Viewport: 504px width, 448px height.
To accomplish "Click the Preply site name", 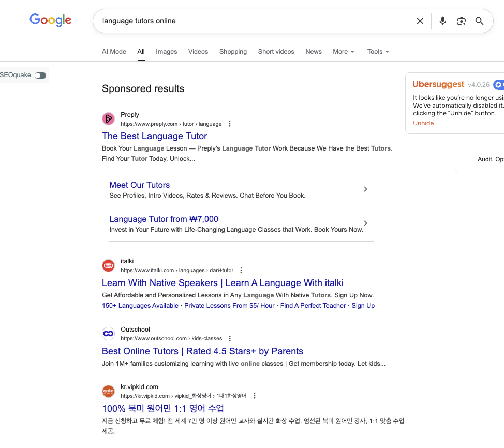I will 130,115.
